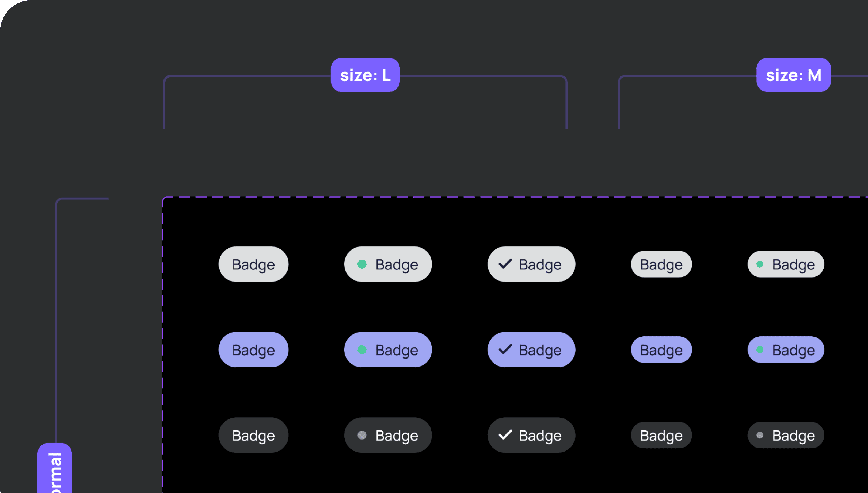Select the large plain dark Badge
868x493 pixels.
[253, 435]
